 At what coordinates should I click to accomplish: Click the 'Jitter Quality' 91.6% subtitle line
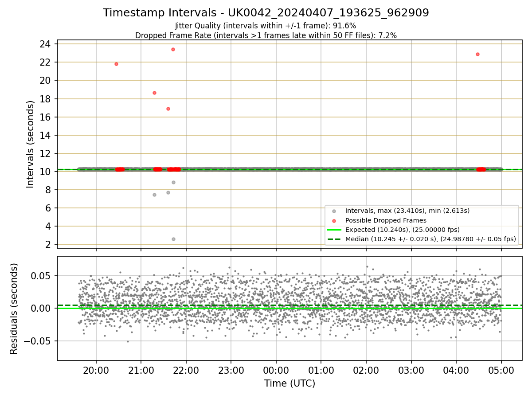click(x=266, y=26)
